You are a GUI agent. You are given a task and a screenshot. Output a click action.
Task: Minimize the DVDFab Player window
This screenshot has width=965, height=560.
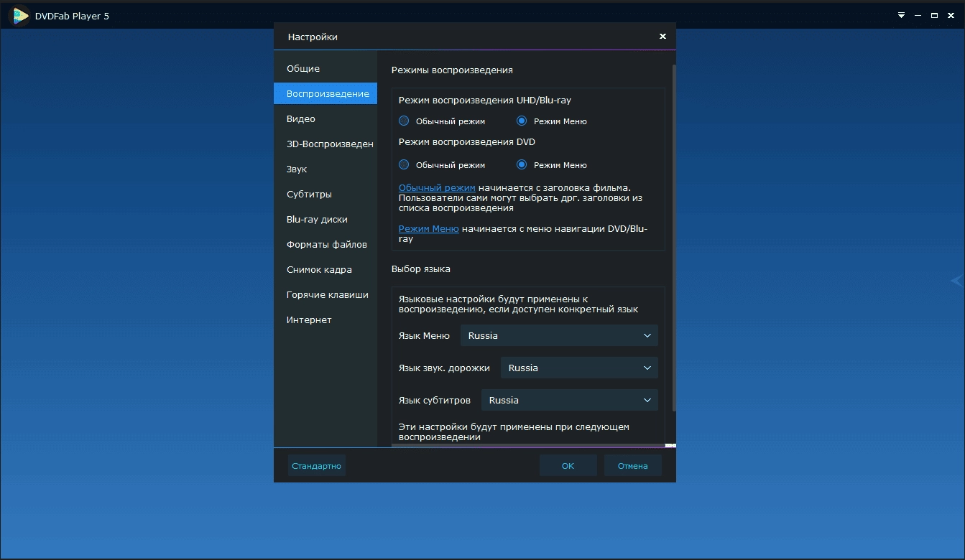tap(918, 15)
